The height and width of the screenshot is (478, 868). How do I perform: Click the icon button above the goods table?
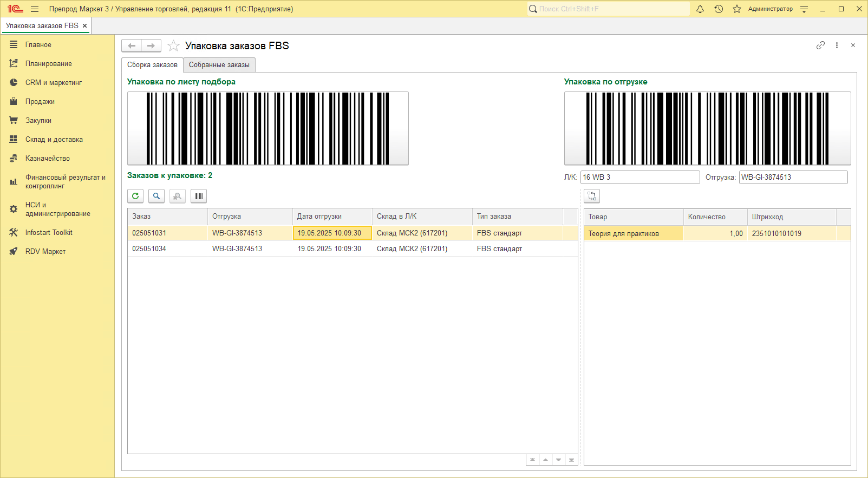point(592,196)
